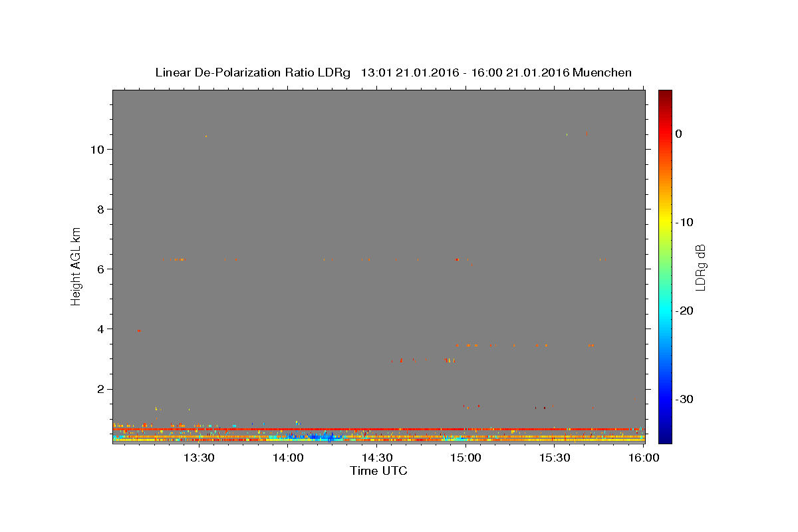Select the 16:00 time tick label
798x532 pixels.
tap(644, 458)
